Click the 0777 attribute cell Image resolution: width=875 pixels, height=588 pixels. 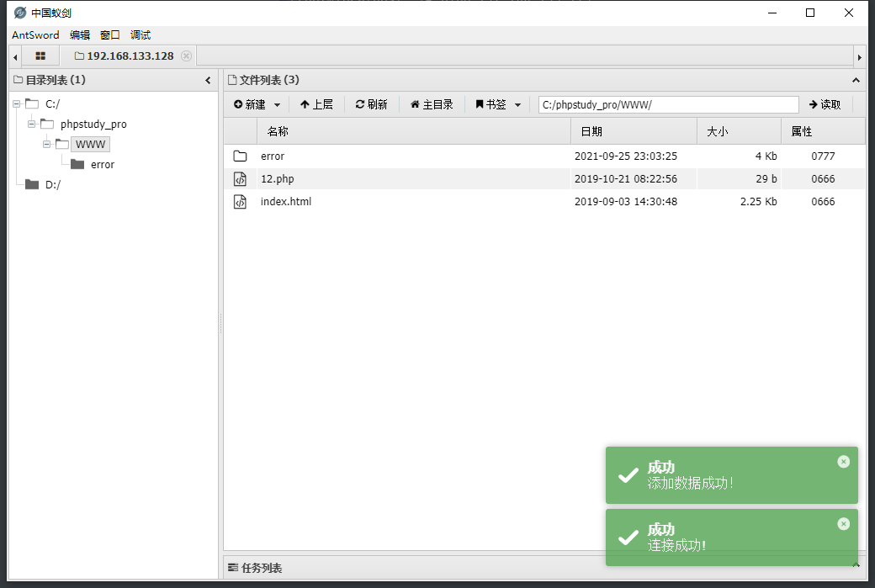pyautogui.click(x=823, y=156)
